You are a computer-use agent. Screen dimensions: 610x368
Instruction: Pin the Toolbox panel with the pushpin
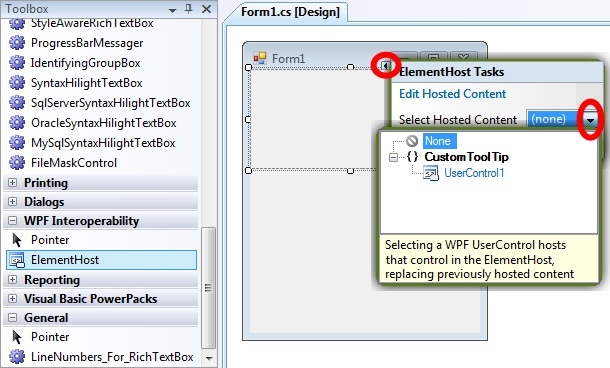189,9
